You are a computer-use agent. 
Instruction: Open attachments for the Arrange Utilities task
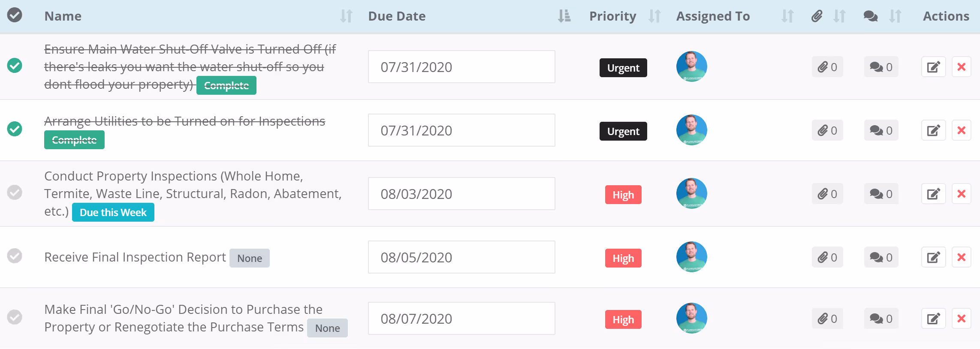click(827, 131)
